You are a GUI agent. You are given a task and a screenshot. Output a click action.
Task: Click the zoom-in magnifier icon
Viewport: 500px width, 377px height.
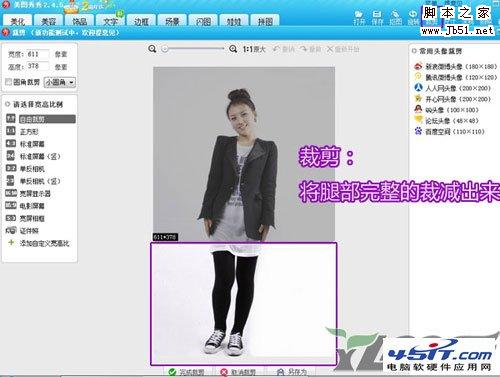pos(233,49)
